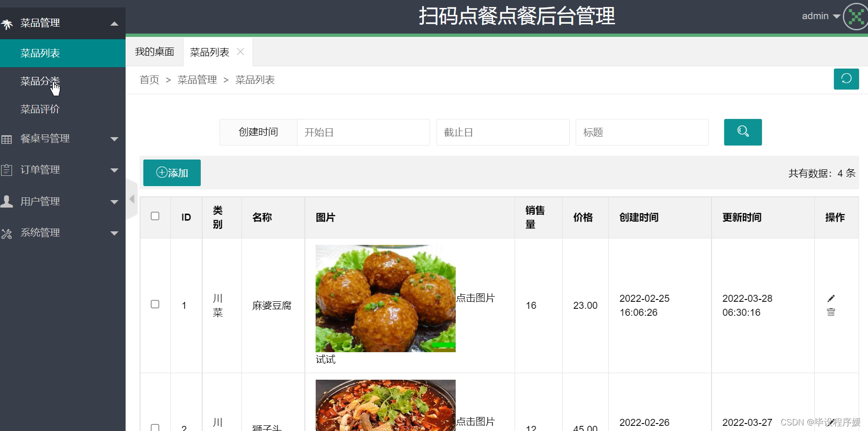Click 点击图片 link in row ID 2

[475, 422]
